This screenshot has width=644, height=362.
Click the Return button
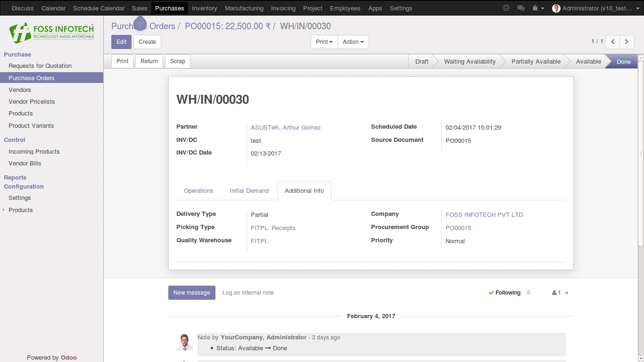[x=149, y=61]
